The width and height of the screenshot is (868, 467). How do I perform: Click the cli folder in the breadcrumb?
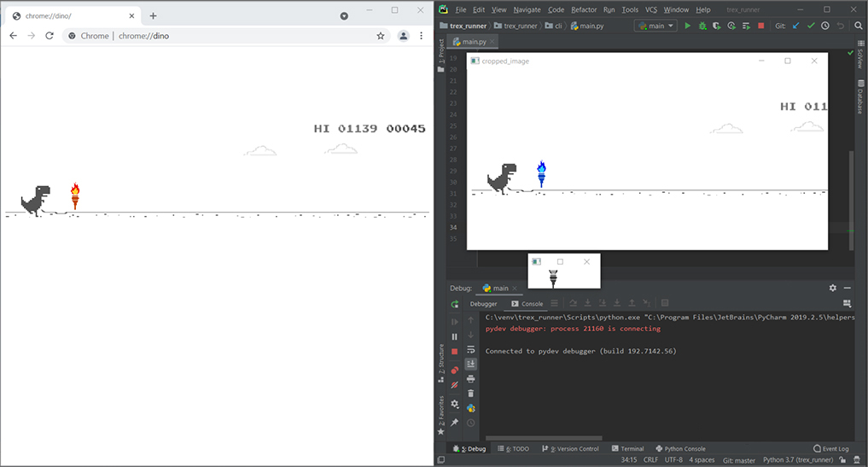coord(554,26)
